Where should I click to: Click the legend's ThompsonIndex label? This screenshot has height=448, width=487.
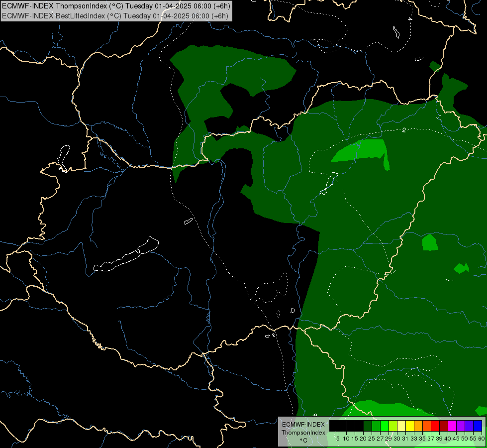click(303, 433)
